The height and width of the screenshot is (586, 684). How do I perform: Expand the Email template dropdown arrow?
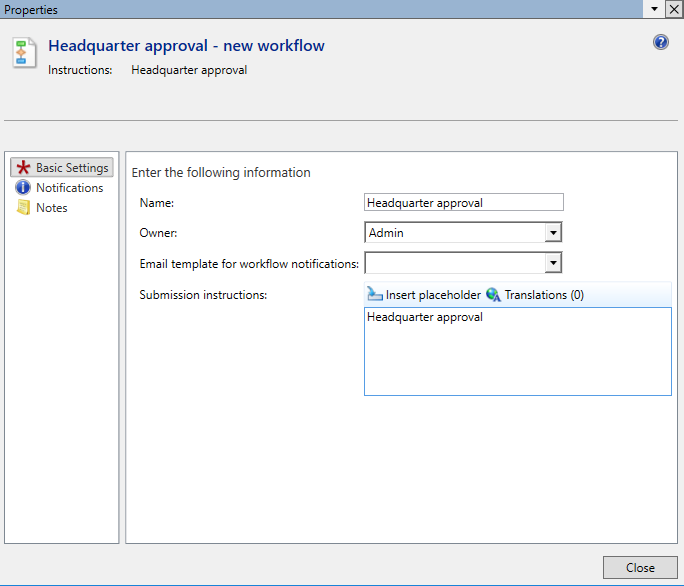click(x=552, y=263)
